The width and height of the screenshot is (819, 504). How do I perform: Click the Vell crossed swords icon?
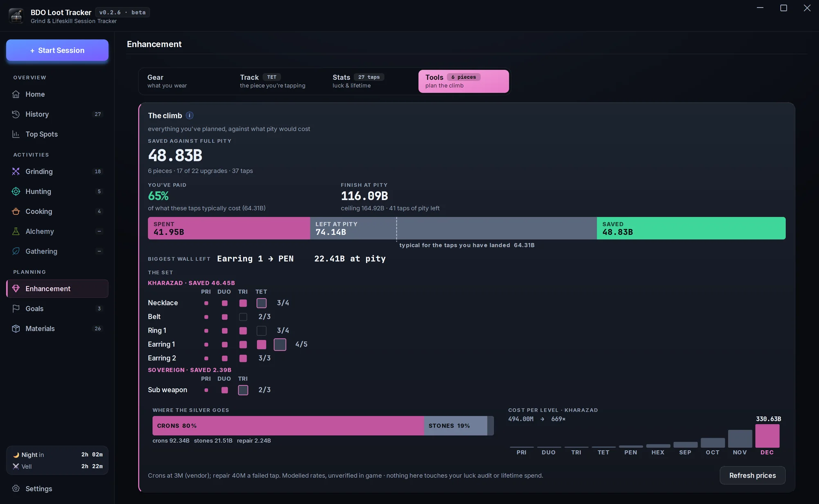pyautogui.click(x=16, y=466)
